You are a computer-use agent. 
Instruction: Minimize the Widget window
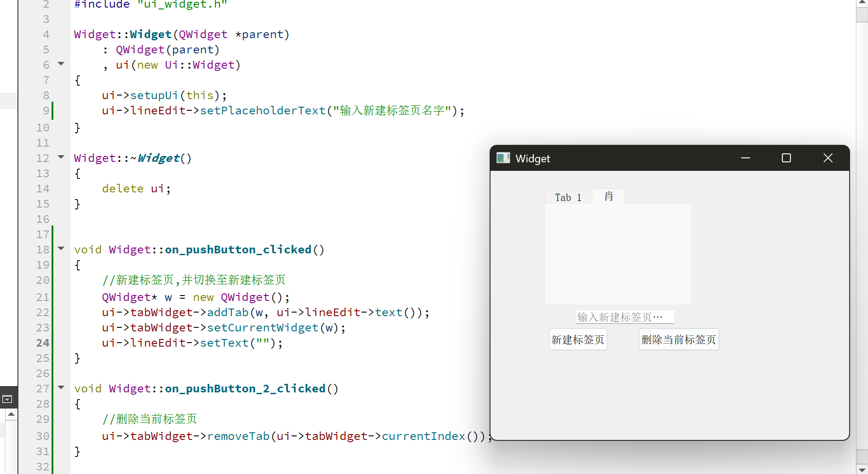pyautogui.click(x=746, y=158)
